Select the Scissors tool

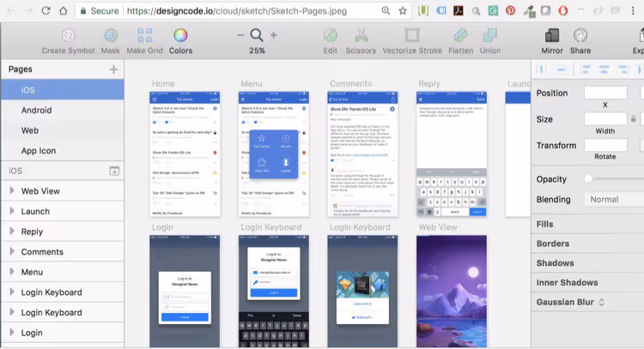pos(361,41)
